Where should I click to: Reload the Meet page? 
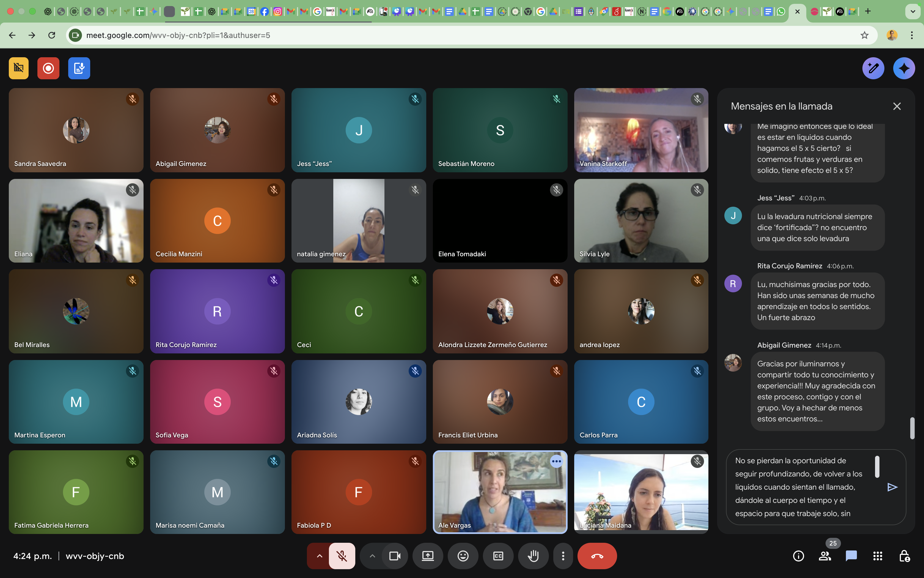point(51,35)
